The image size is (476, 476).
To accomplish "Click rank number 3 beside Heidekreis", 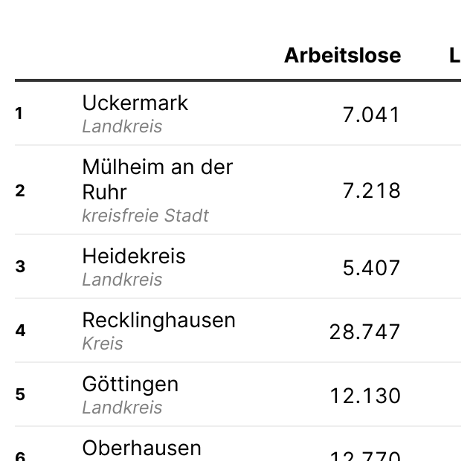I will tap(20, 266).
